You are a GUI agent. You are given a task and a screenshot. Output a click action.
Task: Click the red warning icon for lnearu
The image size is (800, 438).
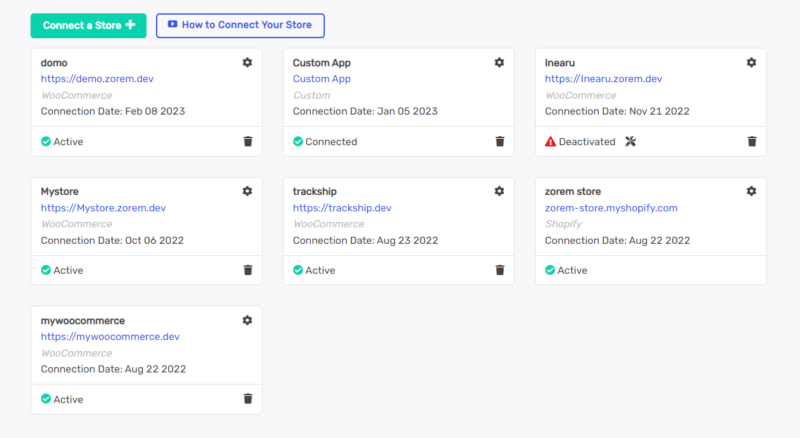[x=551, y=141]
